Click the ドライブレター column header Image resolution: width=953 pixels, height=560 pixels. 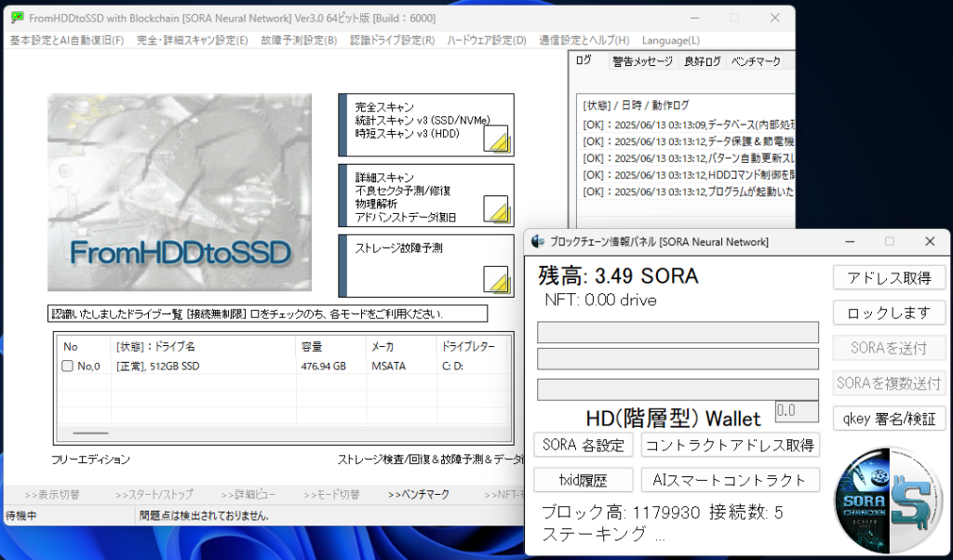pyautogui.click(x=472, y=347)
